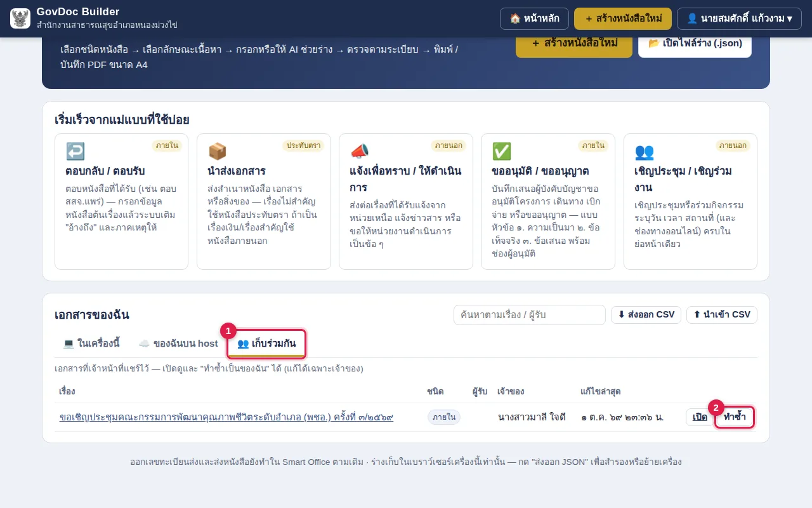812x508 pixels.
Task: Go to หน้าหลัก home button
Action: click(x=534, y=18)
